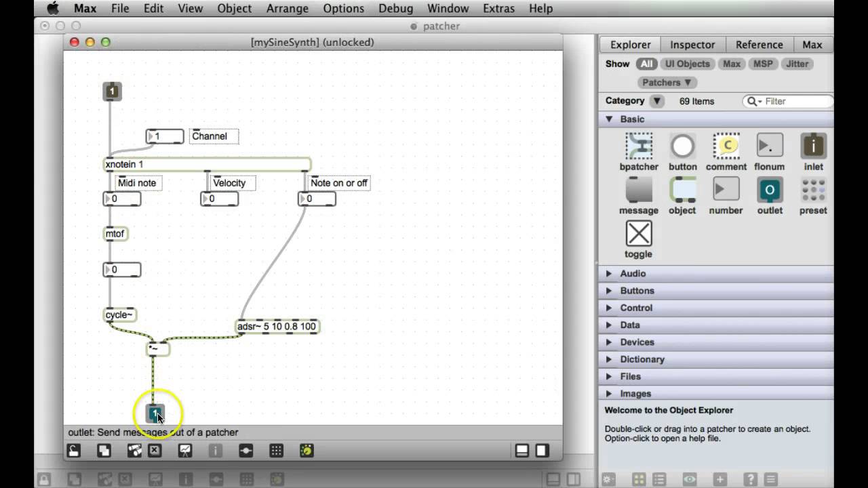Click the question mark help icon in Explorer
Image resolution: width=868 pixels, height=488 pixels.
(x=750, y=479)
